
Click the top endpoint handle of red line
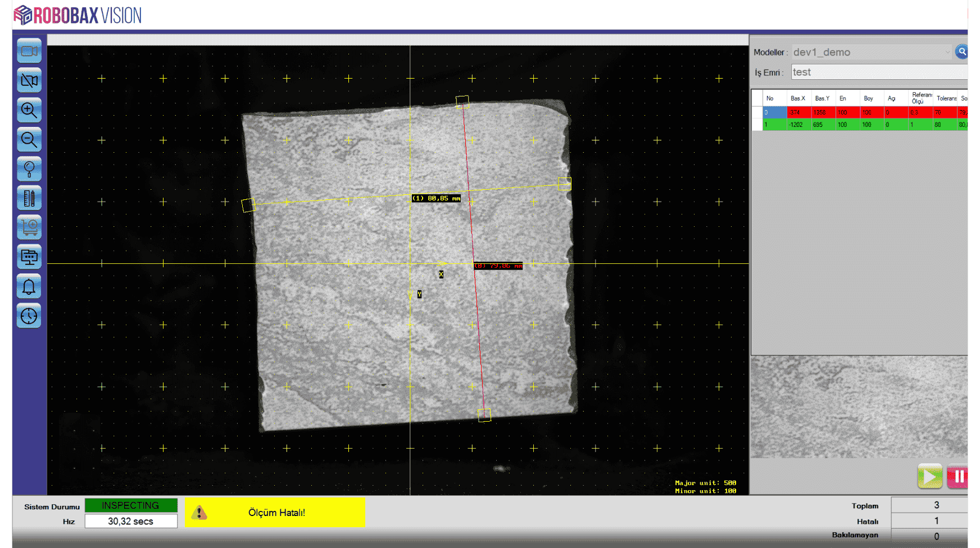[462, 102]
